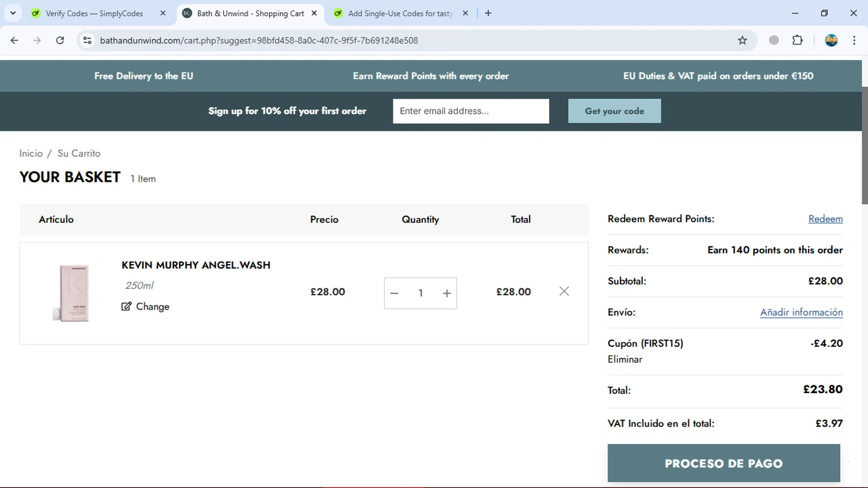
Task: Click the browser back arrow
Action: [14, 40]
